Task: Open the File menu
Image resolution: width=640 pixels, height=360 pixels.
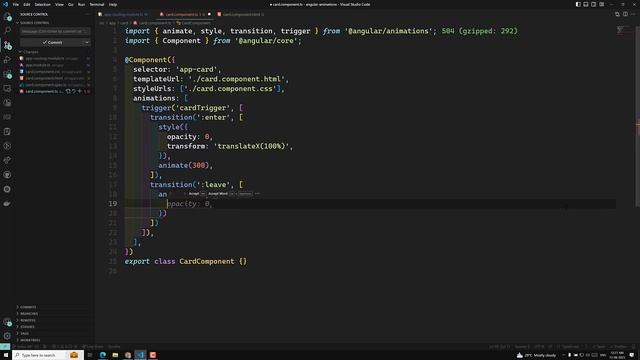Action: point(16,4)
